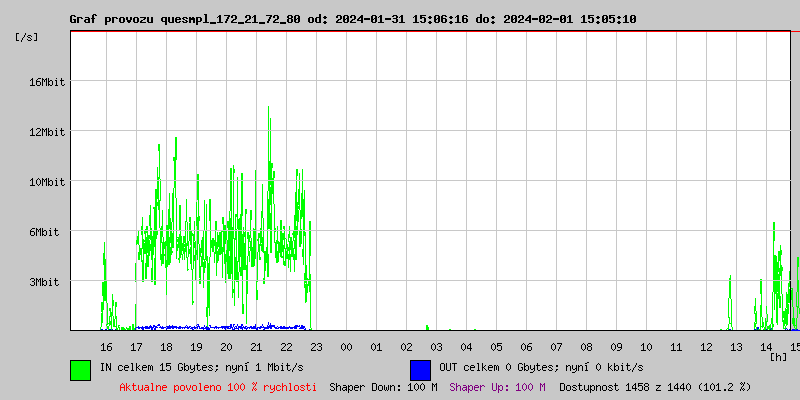
Task: Click the 10Mbit y-axis label
Action: [47, 182]
